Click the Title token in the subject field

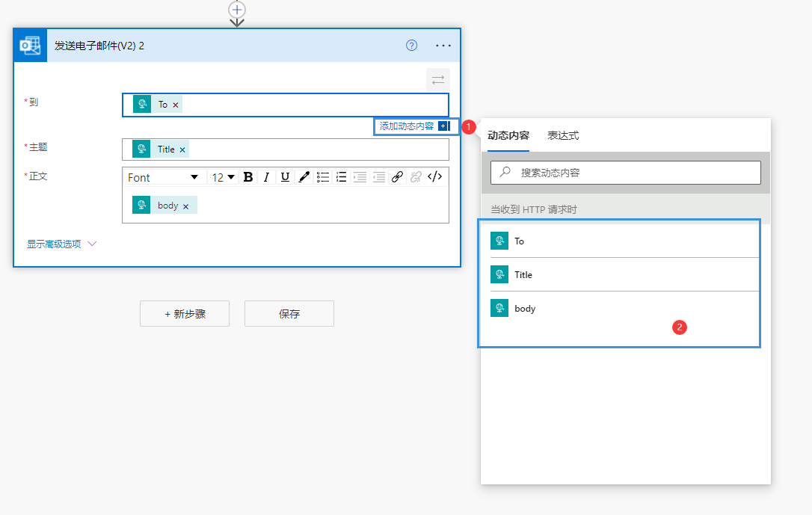tap(161, 149)
